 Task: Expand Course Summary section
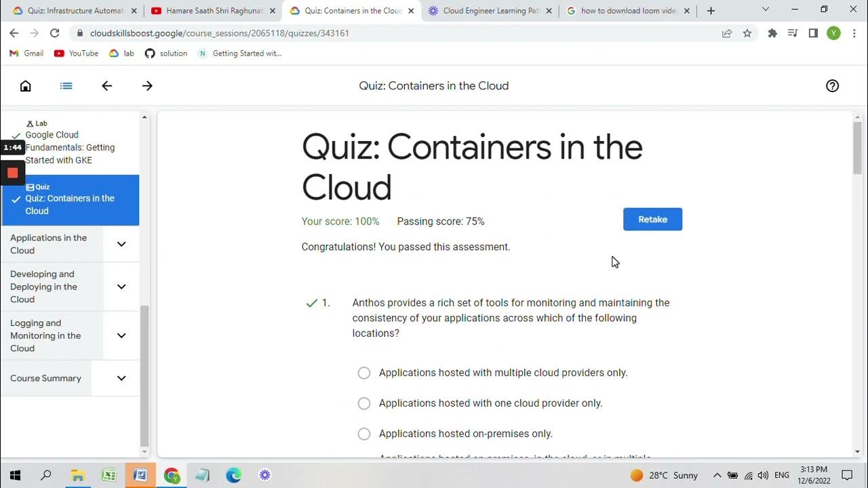coord(121,378)
